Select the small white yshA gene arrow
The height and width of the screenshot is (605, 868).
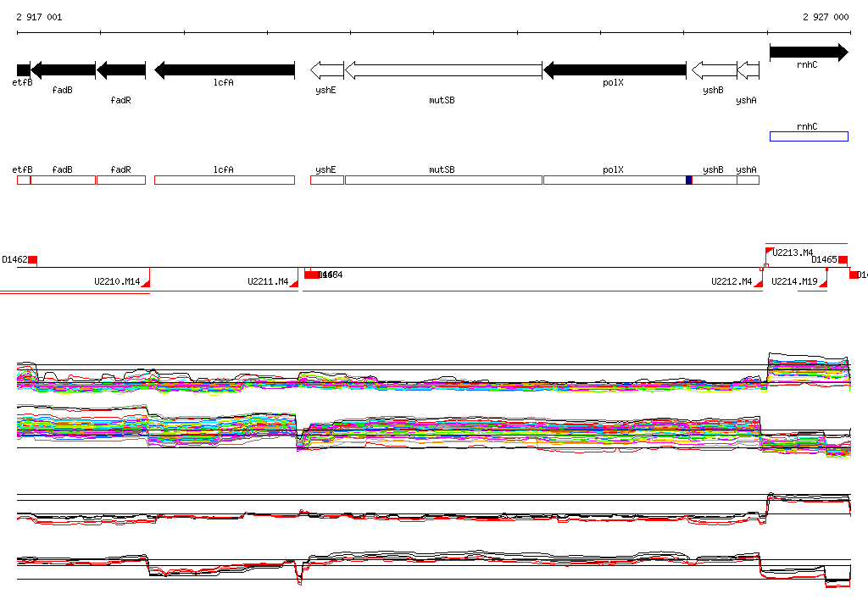[748, 70]
